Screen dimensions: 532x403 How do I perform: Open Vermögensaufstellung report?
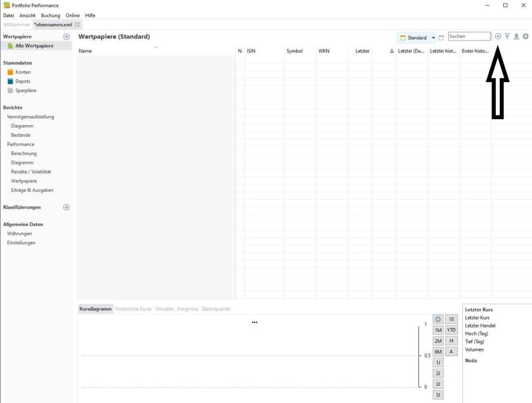(x=31, y=117)
